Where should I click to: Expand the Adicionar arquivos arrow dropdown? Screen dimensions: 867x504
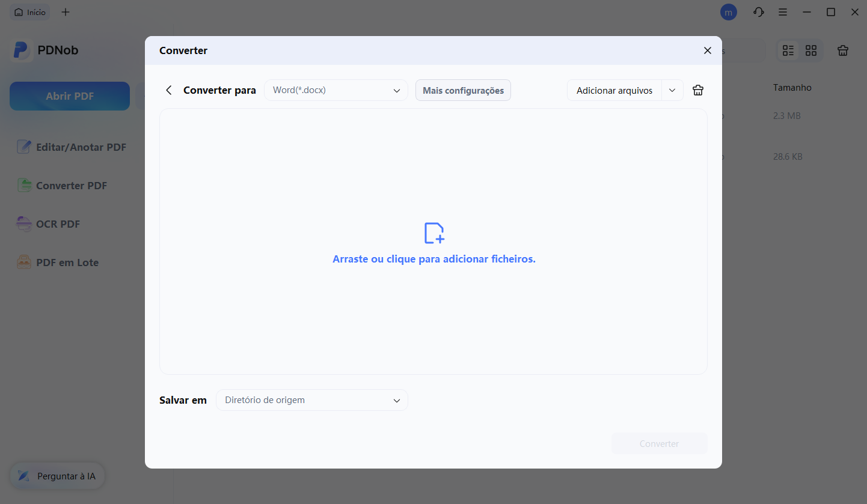click(672, 90)
